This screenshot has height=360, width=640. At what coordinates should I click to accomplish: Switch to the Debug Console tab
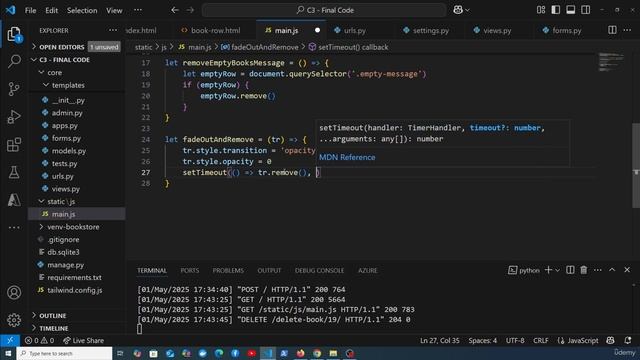click(319, 270)
